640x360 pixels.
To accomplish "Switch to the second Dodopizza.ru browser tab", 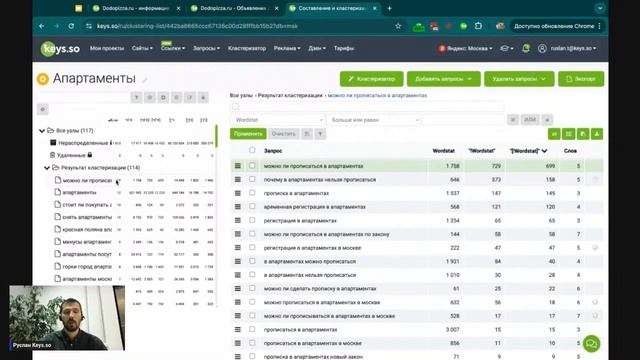I will pos(234,8).
